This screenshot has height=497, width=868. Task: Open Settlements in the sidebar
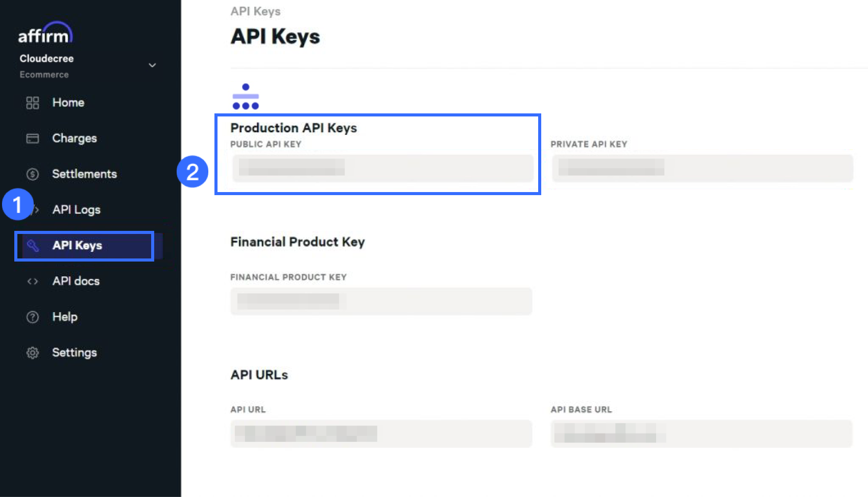point(84,174)
